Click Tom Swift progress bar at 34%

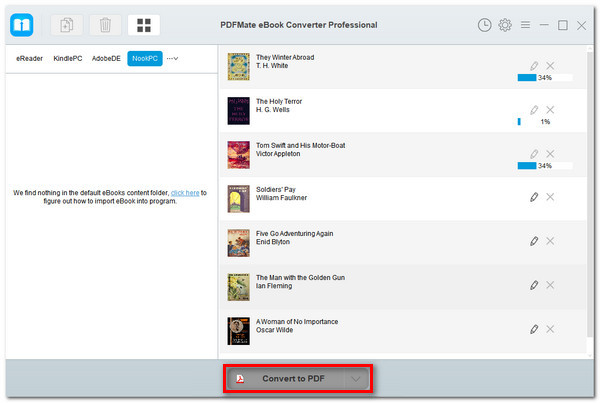[x=545, y=166]
